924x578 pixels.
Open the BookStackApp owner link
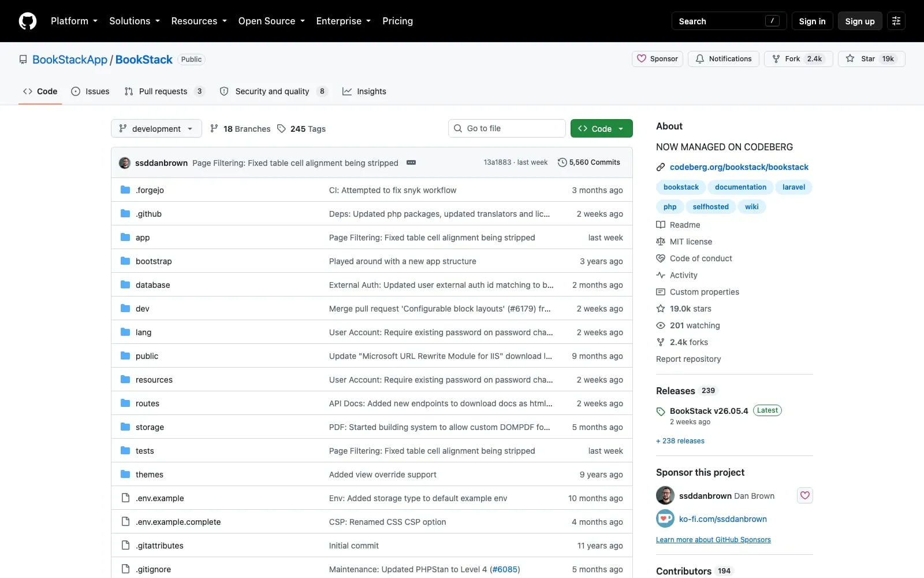[70, 60]
